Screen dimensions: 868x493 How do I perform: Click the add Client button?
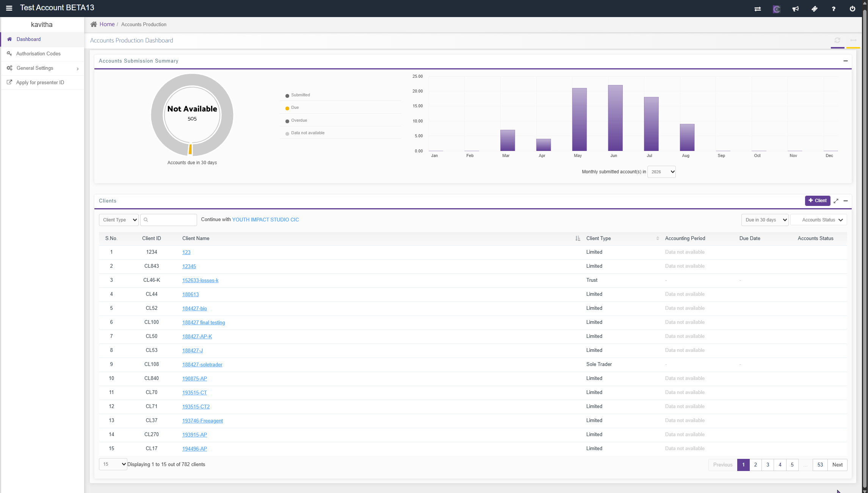818,201
